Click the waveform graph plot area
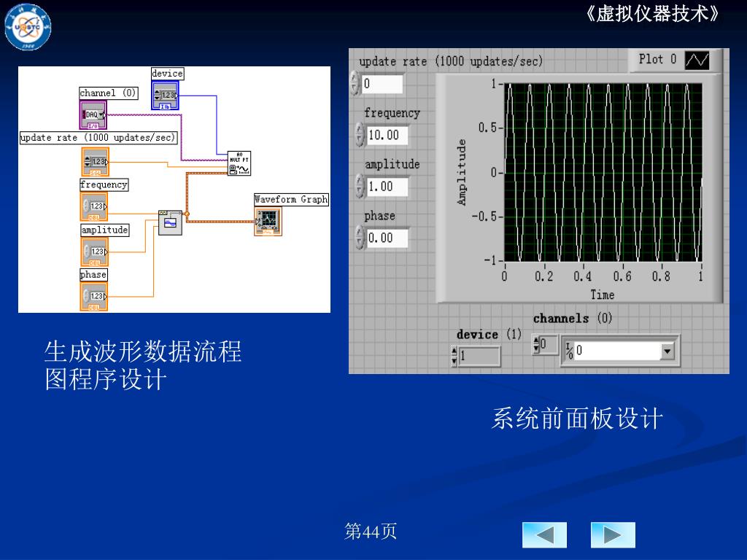The width and height of the screenshot is (747, 560). (x=603, y=172)
